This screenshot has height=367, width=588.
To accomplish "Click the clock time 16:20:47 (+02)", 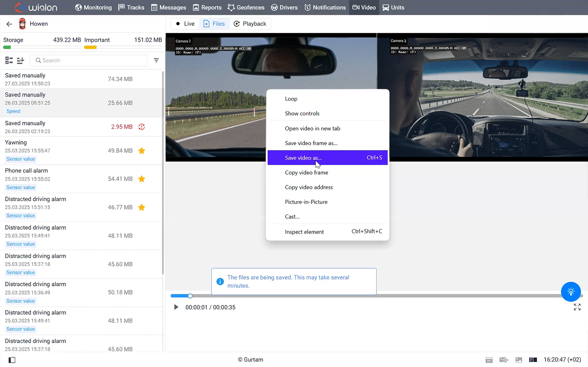I will point(562,360).
